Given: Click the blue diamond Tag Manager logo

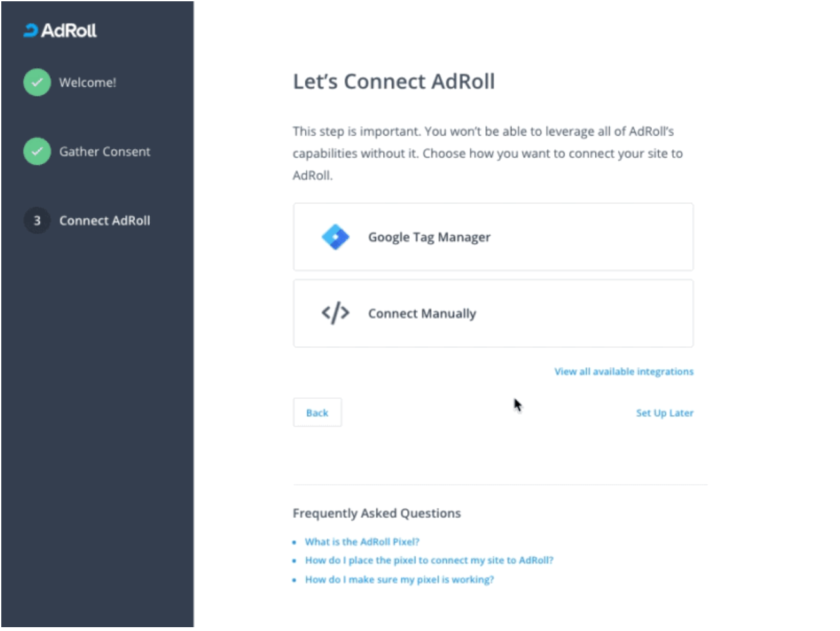Looking at the screenshot, I should pos(335,236).
